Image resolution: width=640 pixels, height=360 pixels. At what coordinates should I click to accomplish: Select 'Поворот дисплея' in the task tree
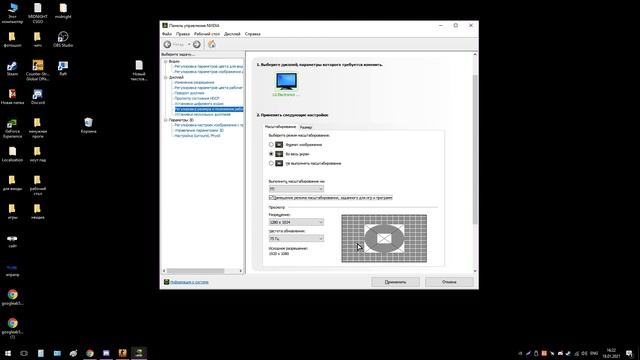pos(189,93)
